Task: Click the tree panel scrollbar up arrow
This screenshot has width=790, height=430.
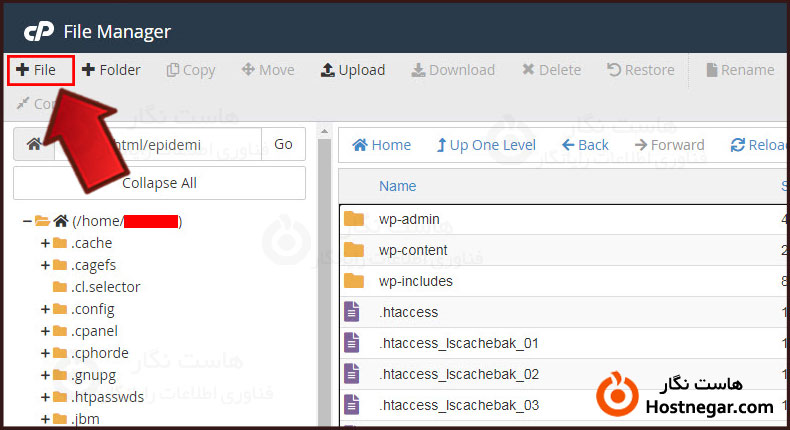Action: pyautogui.click(x=324, y=132)
